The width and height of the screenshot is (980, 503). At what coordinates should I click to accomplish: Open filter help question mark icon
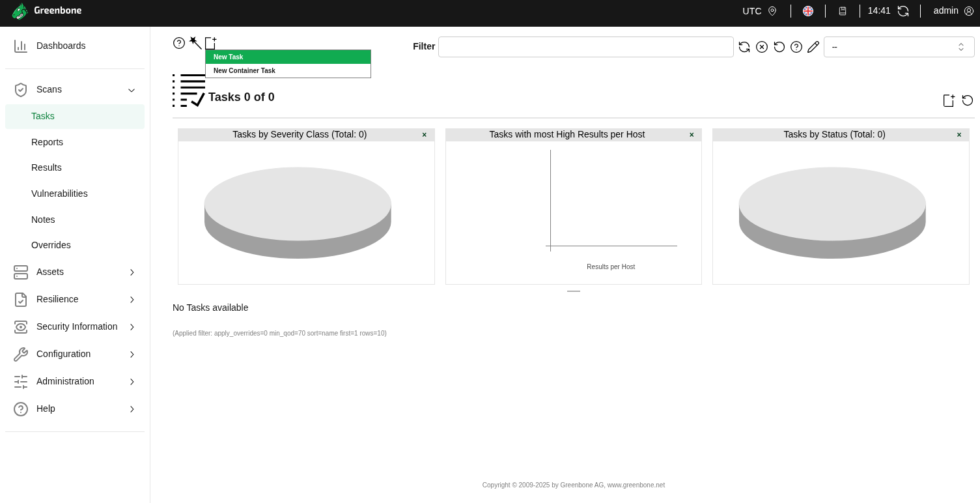point(796,47)
